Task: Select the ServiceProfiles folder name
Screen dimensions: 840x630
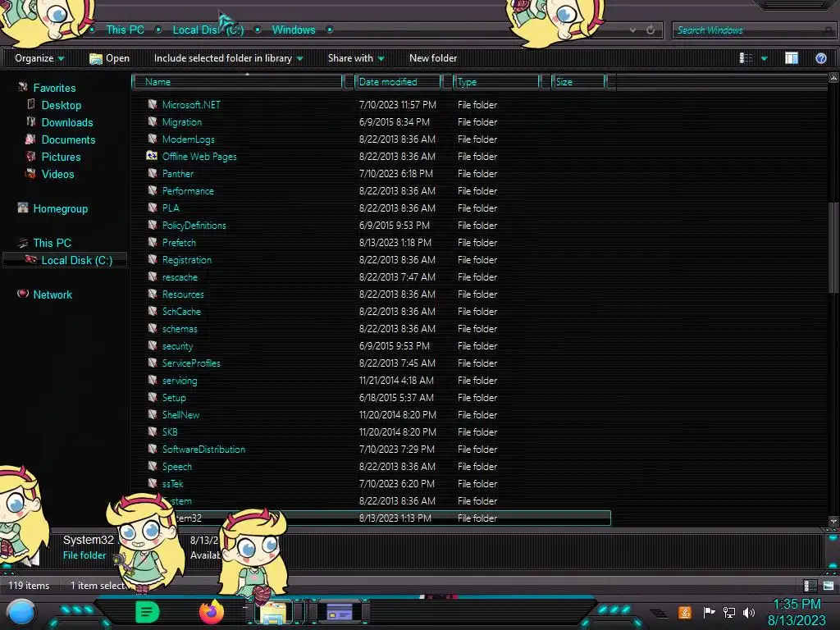Action: pos(191,363)
